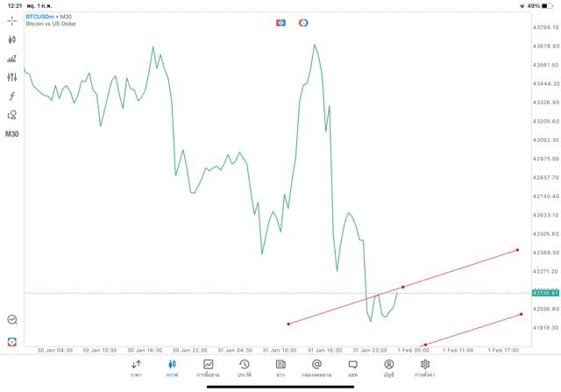This screenshot has width=561, height=392.
Task: Select the crosshair cursor tool
Action: (12, 20)
